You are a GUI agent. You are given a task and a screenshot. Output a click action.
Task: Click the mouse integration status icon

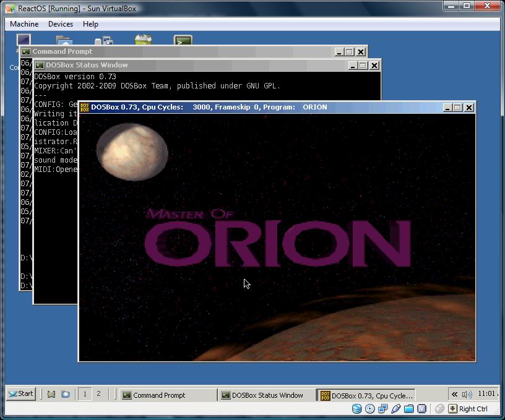tap(439, 409)
